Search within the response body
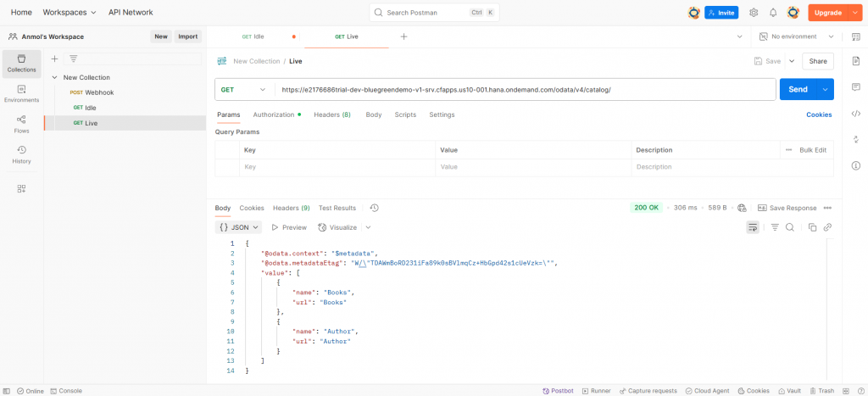Screen dimensions: 868x396 pyautogui.click(x=790, y=227)
